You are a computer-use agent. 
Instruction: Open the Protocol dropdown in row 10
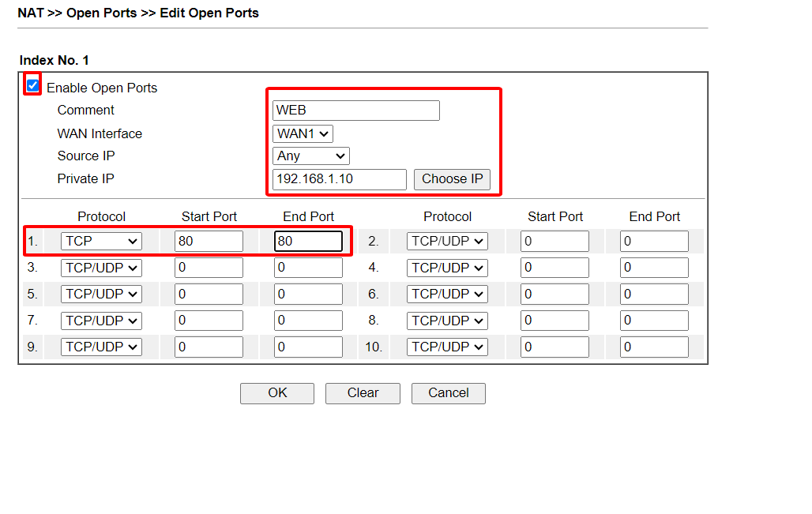[x=447, y=347]
